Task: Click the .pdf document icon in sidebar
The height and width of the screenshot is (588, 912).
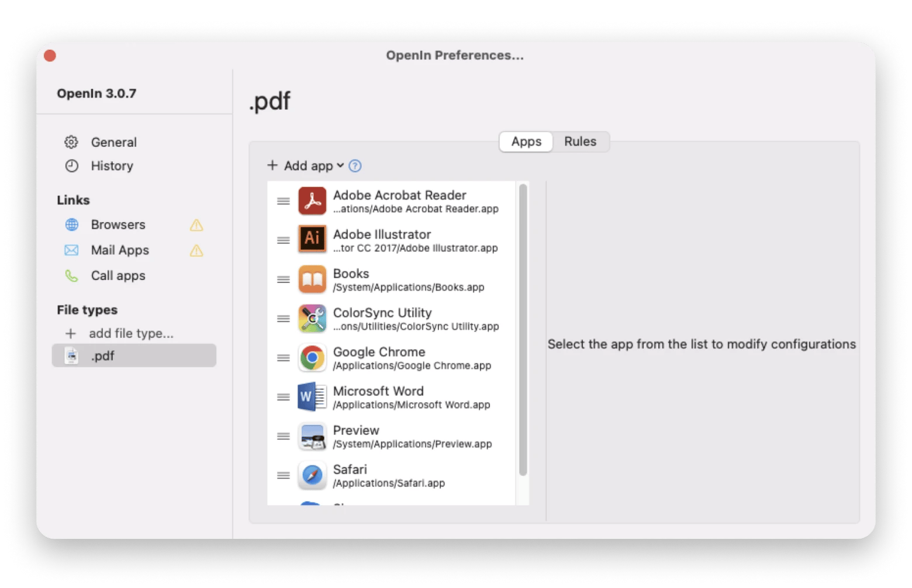Action: coord(71,356)
